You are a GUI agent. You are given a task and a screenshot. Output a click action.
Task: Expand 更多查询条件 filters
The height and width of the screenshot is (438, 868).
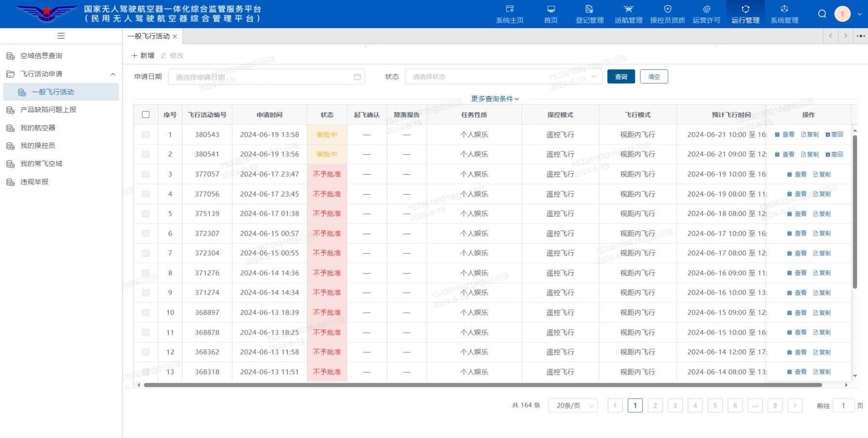point(495,98)
